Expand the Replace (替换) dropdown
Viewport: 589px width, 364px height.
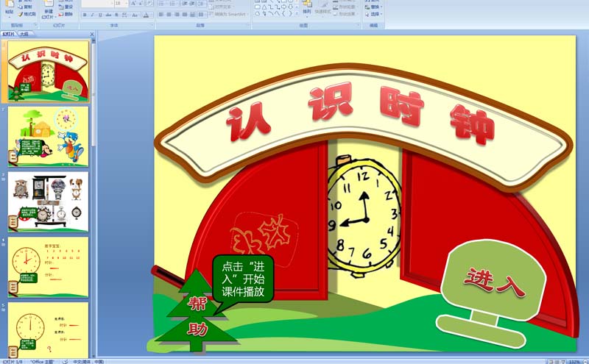click(382, 7)
